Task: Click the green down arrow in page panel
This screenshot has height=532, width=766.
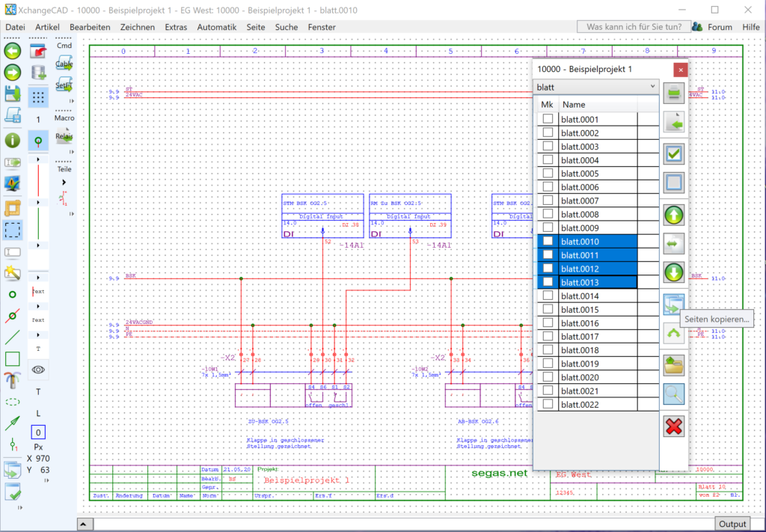Action: [x=674, y=272]
